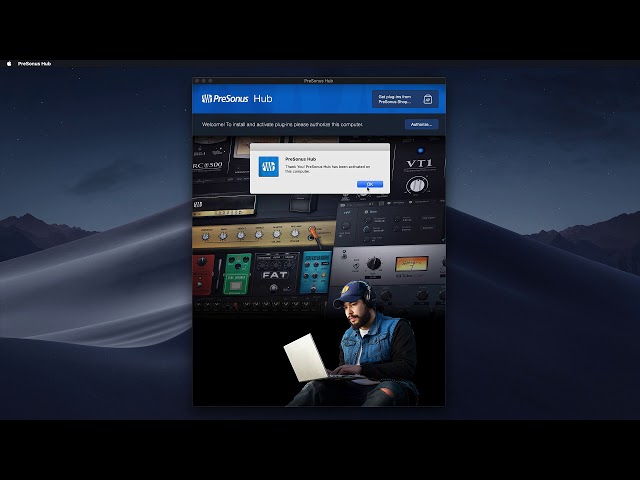Click the PreSonus Hub logo
Screen dimensions: 640x480
(237, 98)
